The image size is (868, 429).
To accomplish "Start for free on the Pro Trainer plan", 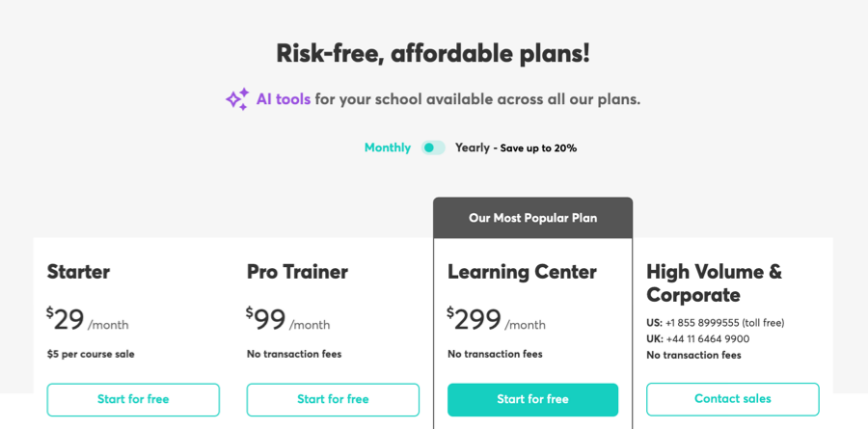I will (x=333, y=399).
